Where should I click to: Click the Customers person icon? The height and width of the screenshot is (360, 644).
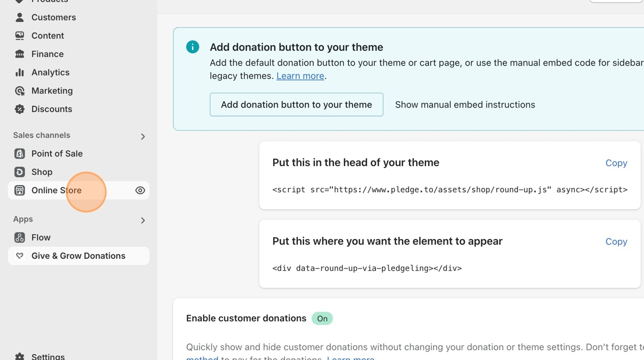click(x=20, y=17)
